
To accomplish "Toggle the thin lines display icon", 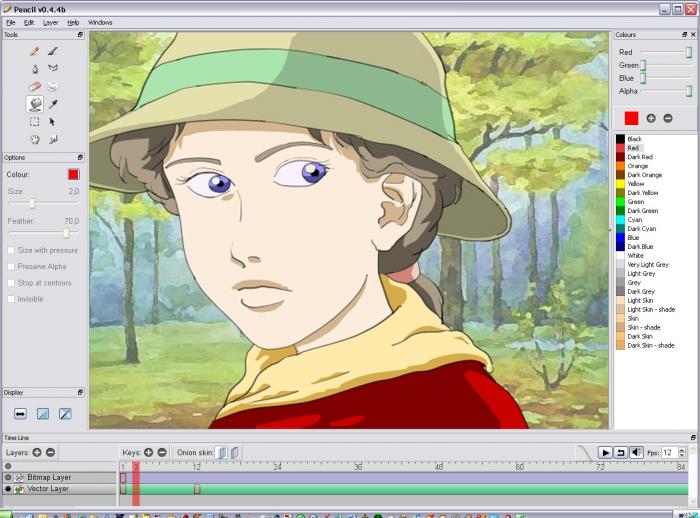I will coord(43,414).
